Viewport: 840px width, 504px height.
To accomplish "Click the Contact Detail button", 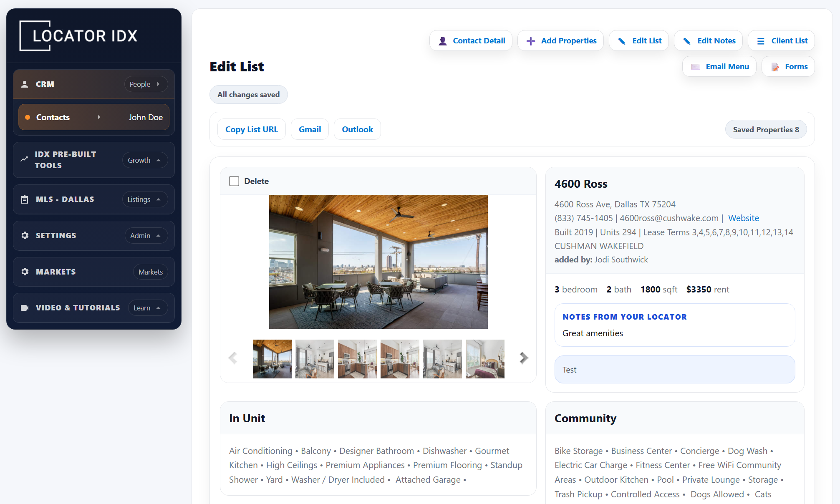I will click(x=471, y=41).
